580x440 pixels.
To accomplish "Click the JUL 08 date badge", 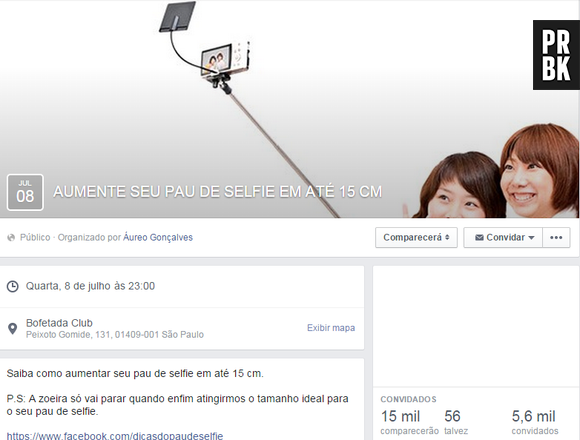I will click(x=25, y=192).
